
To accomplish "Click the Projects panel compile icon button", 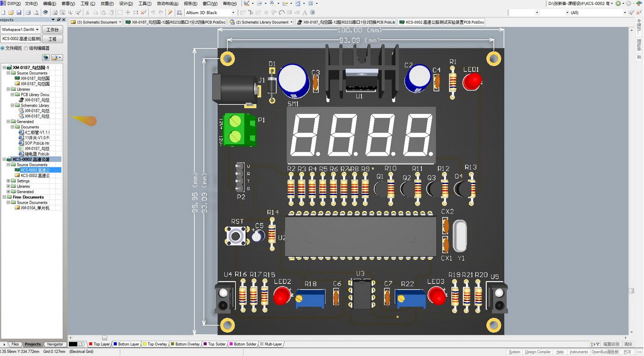I will tap(46, 58).
